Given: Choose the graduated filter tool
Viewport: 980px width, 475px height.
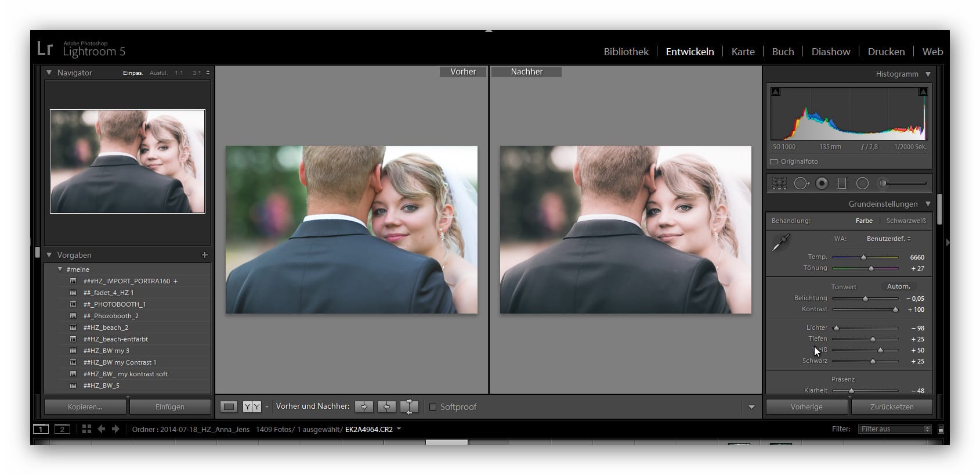Looking at the screenshot, I should coord(842,183).
